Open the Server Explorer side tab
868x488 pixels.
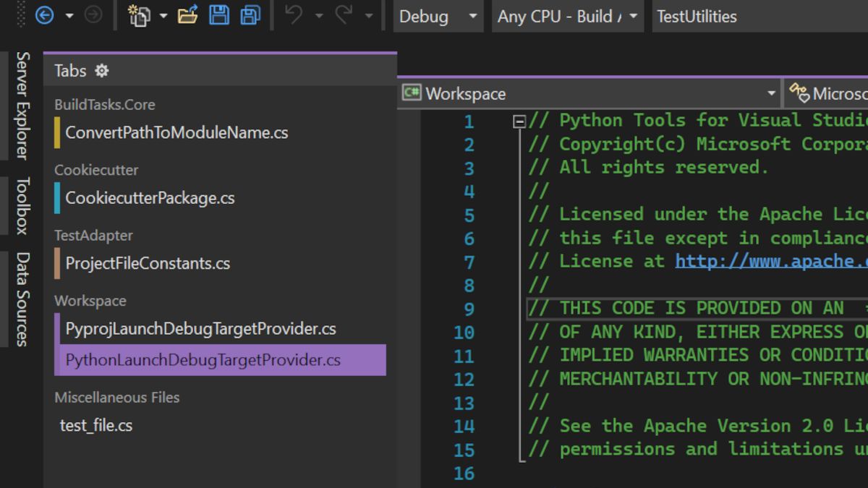pyautogui.click(x=22, y=105)
